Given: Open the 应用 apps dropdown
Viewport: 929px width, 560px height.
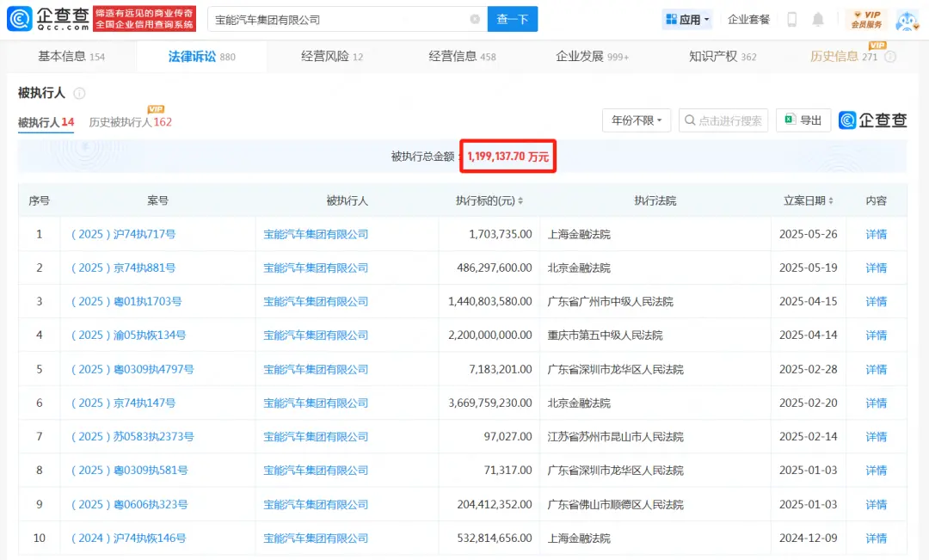Looking at the screenshot, I should tap(686, 20).
